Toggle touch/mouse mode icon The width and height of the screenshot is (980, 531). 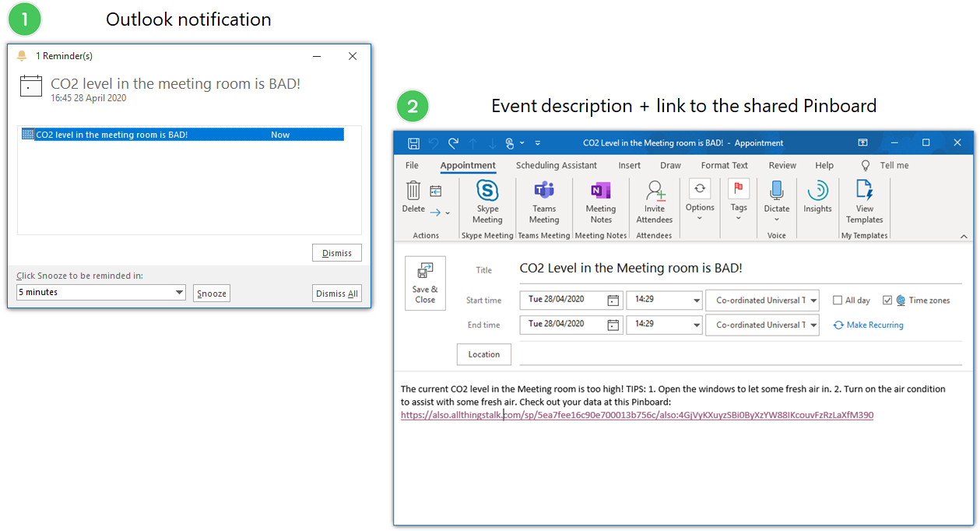(511, 143)
